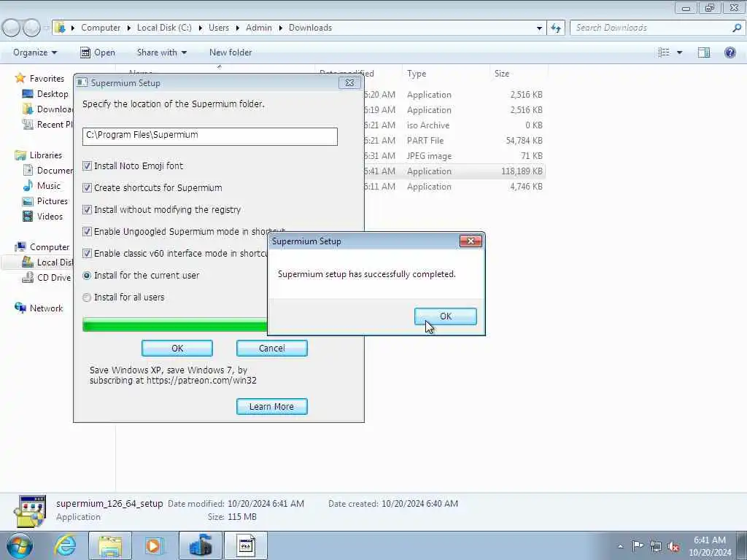747x560 pixels.
Task: Toggle Enable classic v60 interface mode checkbox
Action: coord(87,253)
